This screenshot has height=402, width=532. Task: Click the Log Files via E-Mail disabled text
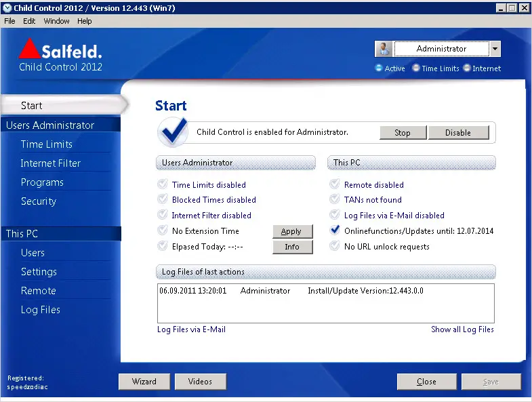tap(394, 216)
